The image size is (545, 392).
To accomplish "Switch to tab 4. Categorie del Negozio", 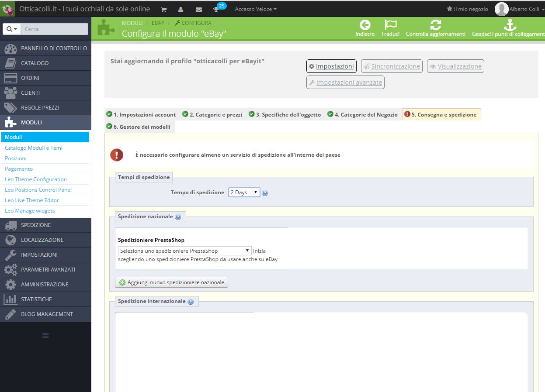I will point(362,114).
